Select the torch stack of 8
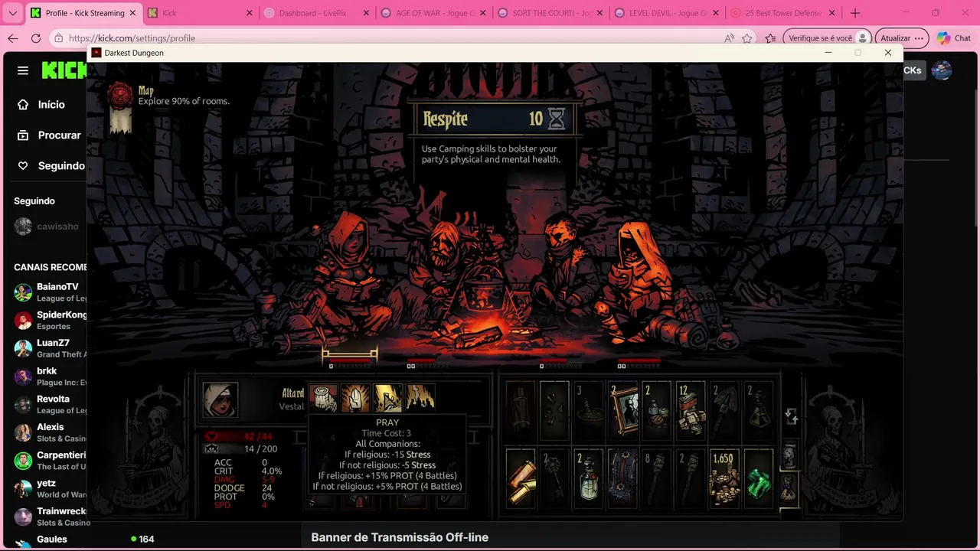 (656, 478)
